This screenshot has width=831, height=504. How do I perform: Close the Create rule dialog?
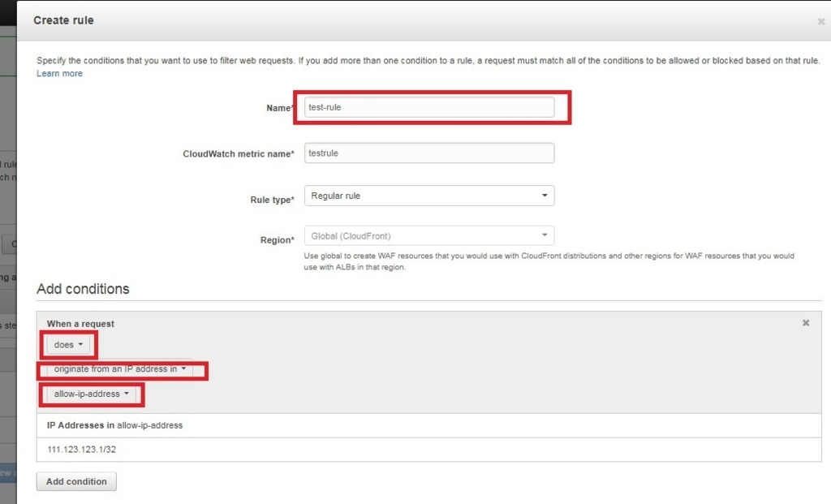tap(820, 22)
